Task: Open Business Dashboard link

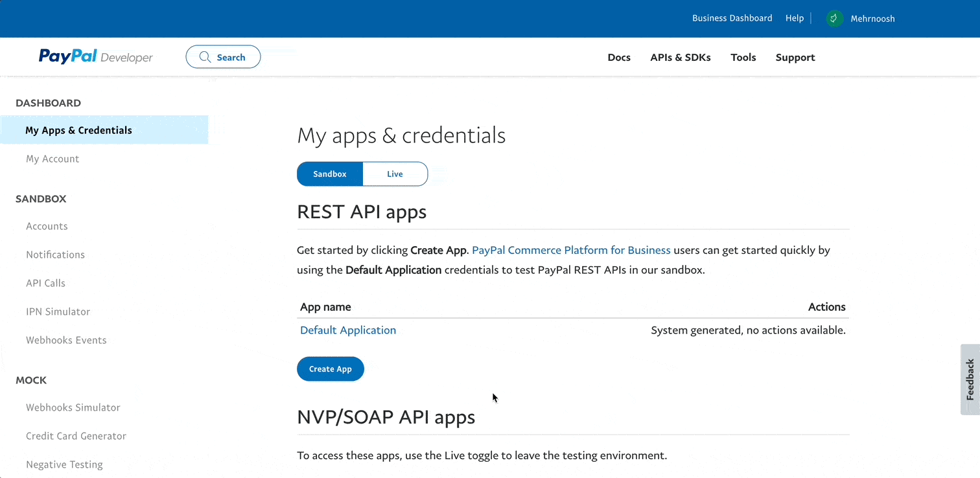Action: [732, 18]
